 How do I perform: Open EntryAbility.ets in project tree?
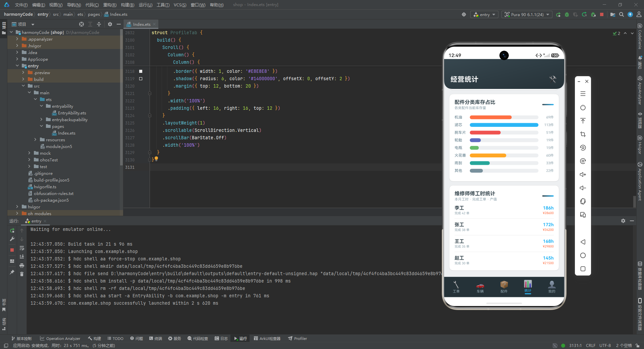pos(72,113)
